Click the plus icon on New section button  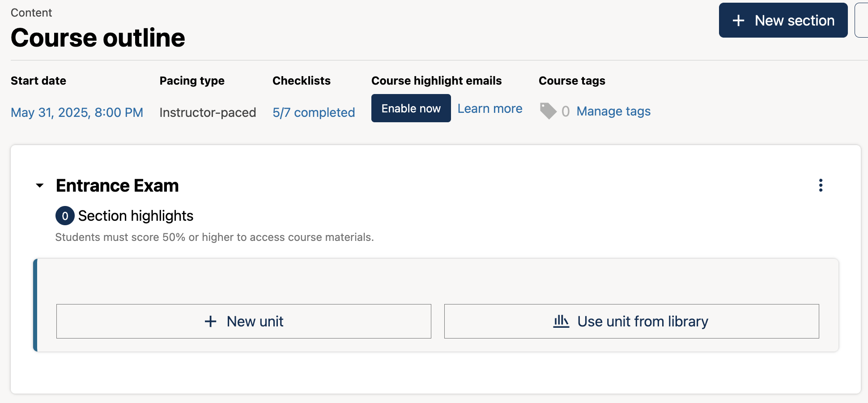point(738,20)
